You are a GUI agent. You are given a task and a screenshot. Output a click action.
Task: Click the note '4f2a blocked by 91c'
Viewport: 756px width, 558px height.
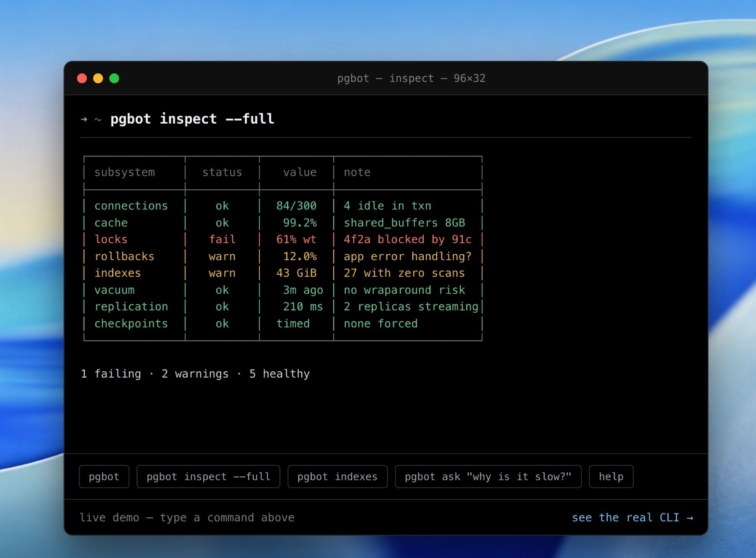(408, 239)
